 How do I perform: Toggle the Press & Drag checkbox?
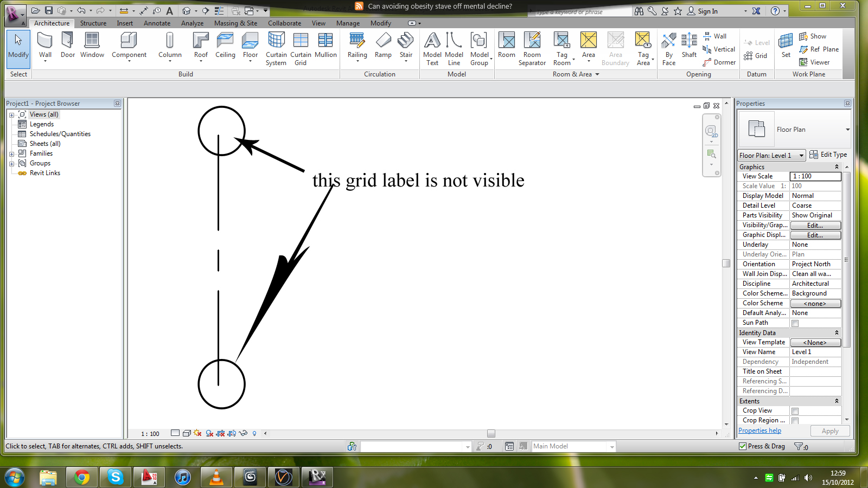[743, 446]
